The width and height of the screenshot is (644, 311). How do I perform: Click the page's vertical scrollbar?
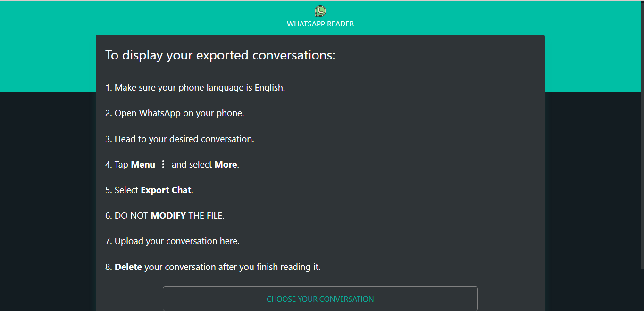coord(642,134)
